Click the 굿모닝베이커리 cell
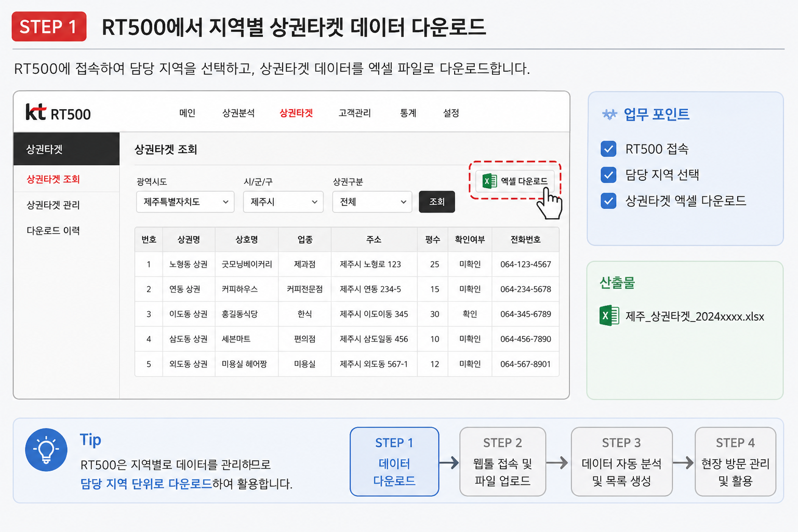Image resolution: width=798 pixels, height=532 pixels. pyautogui.click(x=247, y=264)
